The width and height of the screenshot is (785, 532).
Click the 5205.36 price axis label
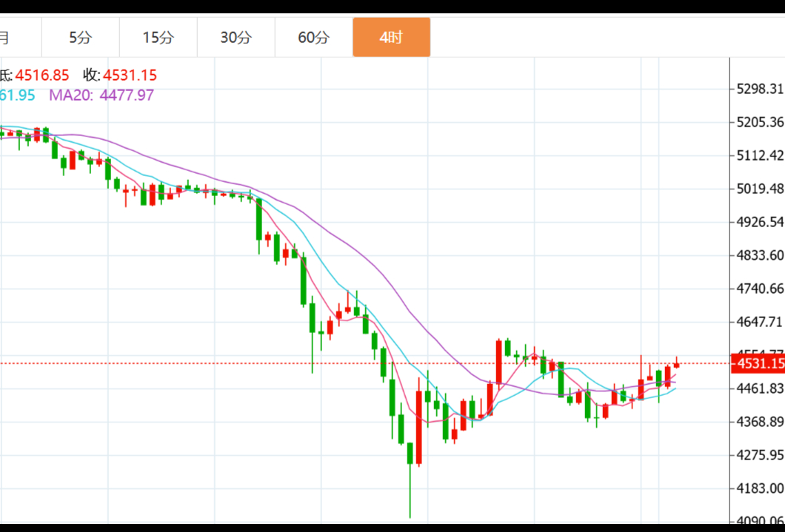click(760, 122)
